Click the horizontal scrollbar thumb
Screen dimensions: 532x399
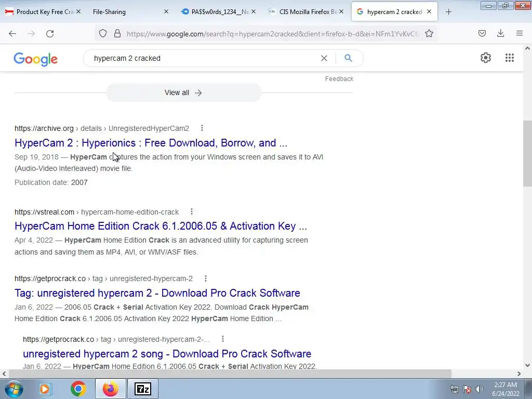click(230, 374)
